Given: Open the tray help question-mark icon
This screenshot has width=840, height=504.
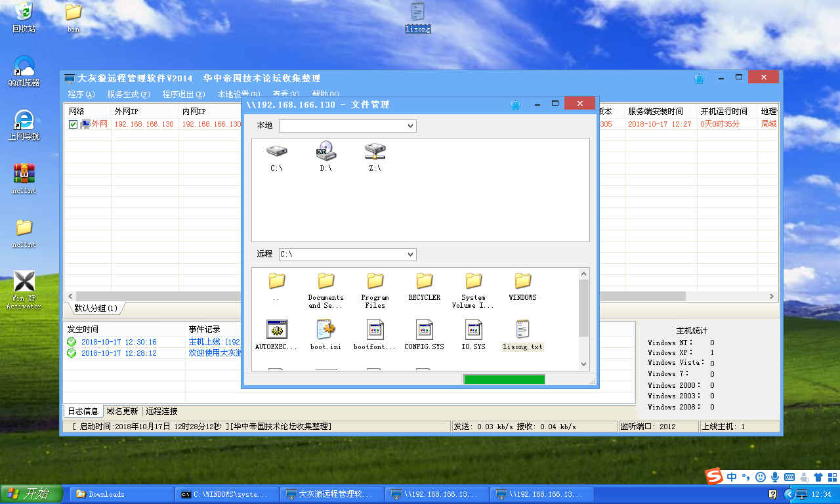Looking at the screenshot, I should [773, 493].
